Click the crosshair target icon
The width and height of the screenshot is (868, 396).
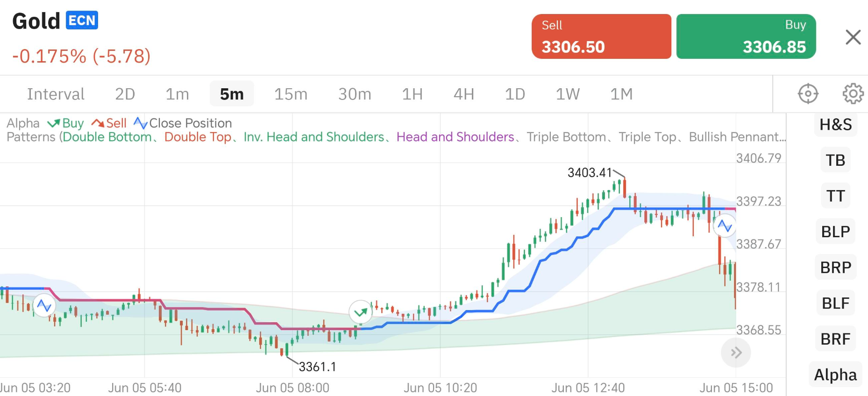point(808,94)
